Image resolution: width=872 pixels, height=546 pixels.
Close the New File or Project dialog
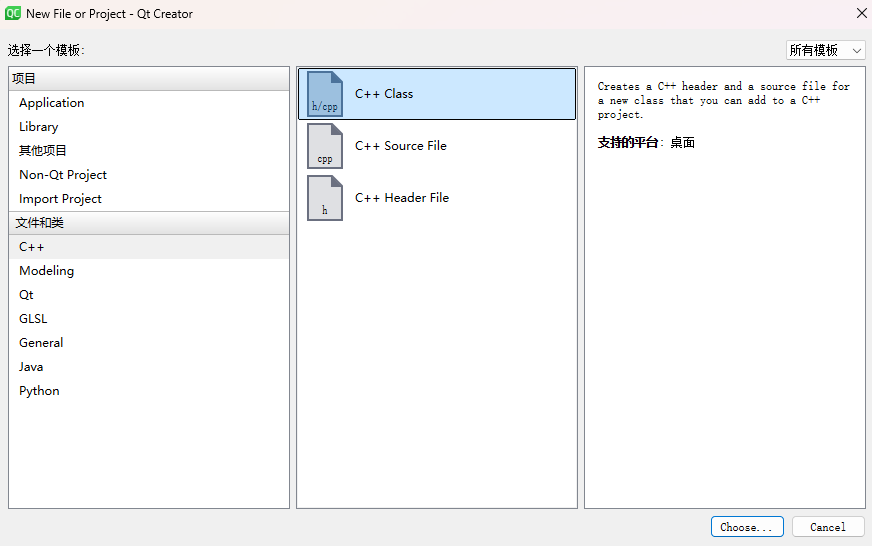click(861, 13)
